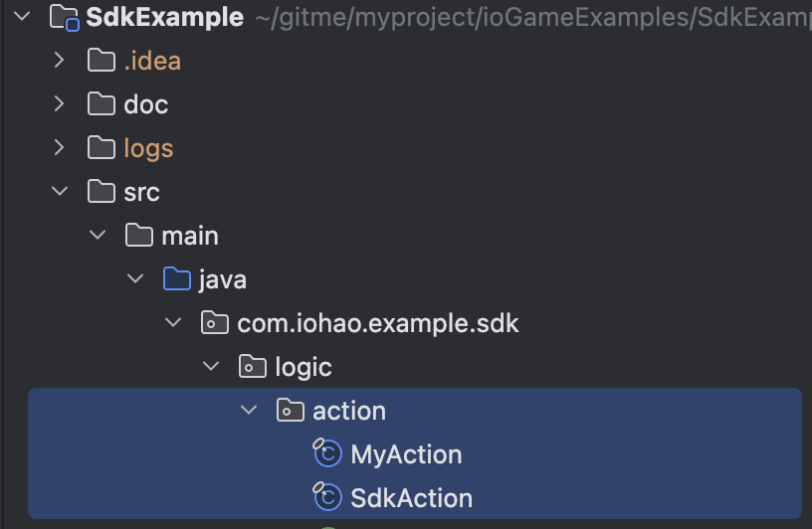Expand the logs folder chevron
The width and height of the screenshot is (812, 529).
[x=59, y=148]
